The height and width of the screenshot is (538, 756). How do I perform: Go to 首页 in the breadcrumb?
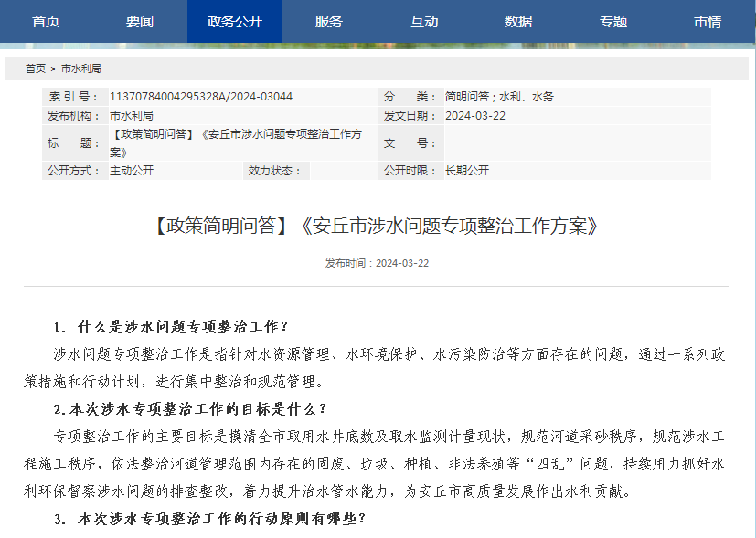point(36,69)
